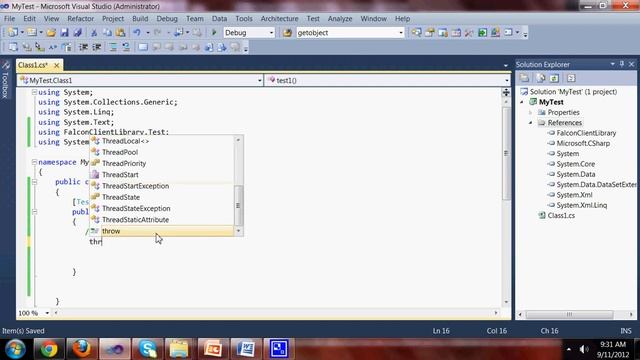Click the green Start Page toolbar icon

(482, 33)
